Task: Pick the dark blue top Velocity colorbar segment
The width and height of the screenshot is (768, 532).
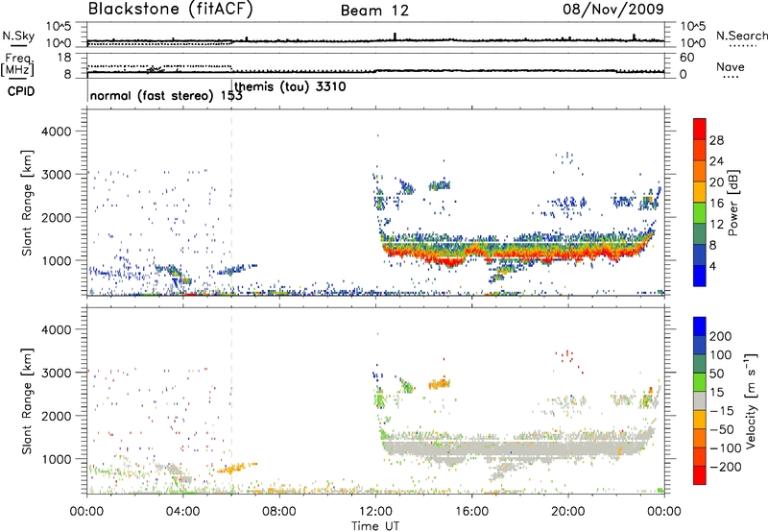Action: click(x=700, y=326)
